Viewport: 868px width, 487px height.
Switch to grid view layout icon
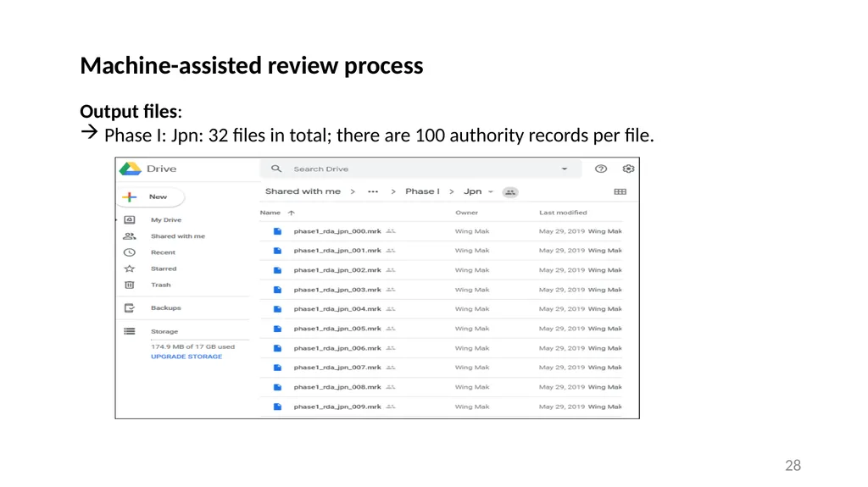pos(620,191)
